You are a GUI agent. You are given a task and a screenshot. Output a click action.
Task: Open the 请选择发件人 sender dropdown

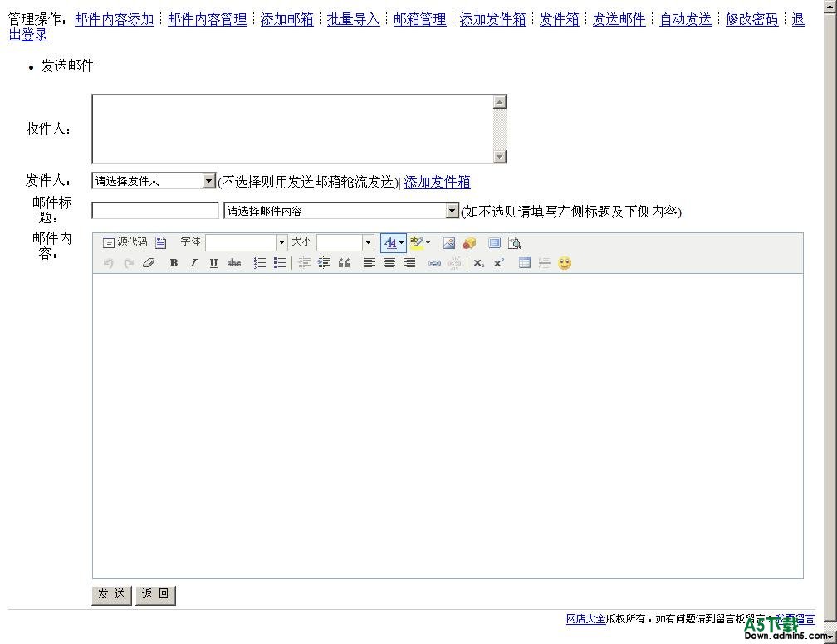(x=154, y=181)
